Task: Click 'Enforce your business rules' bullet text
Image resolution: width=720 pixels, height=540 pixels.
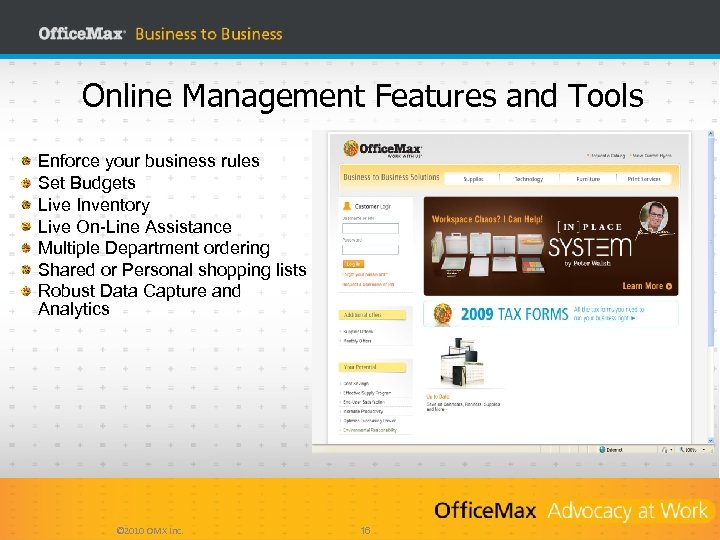Action: (x=149, y=161)
